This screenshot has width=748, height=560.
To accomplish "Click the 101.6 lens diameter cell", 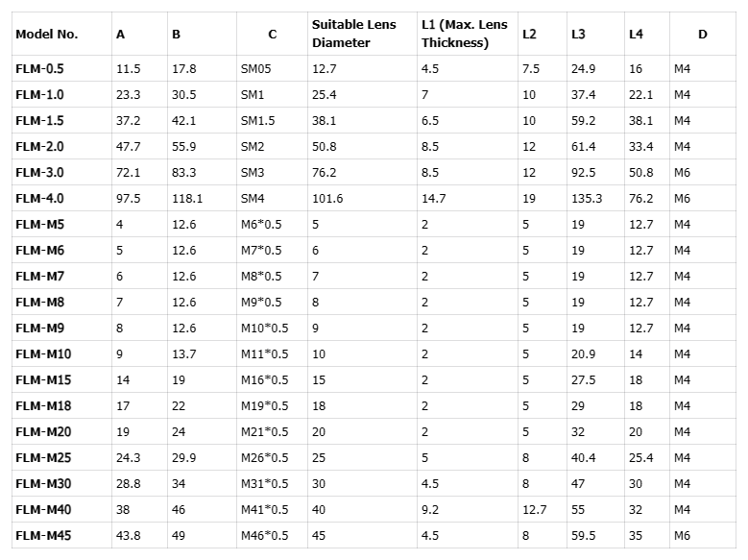I will 327,199.
